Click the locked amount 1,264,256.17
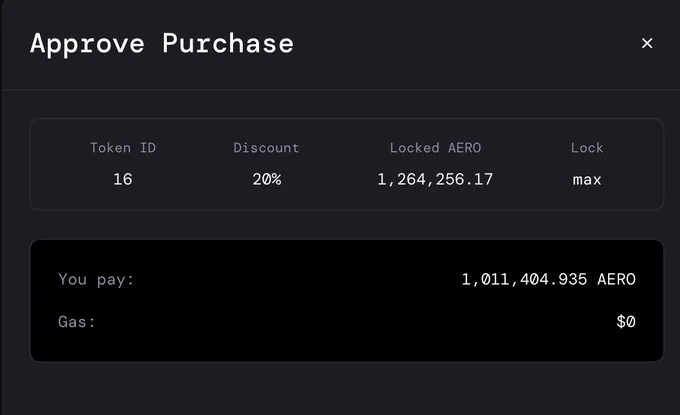Screen dimensions: 680x415 pos(435,180)
